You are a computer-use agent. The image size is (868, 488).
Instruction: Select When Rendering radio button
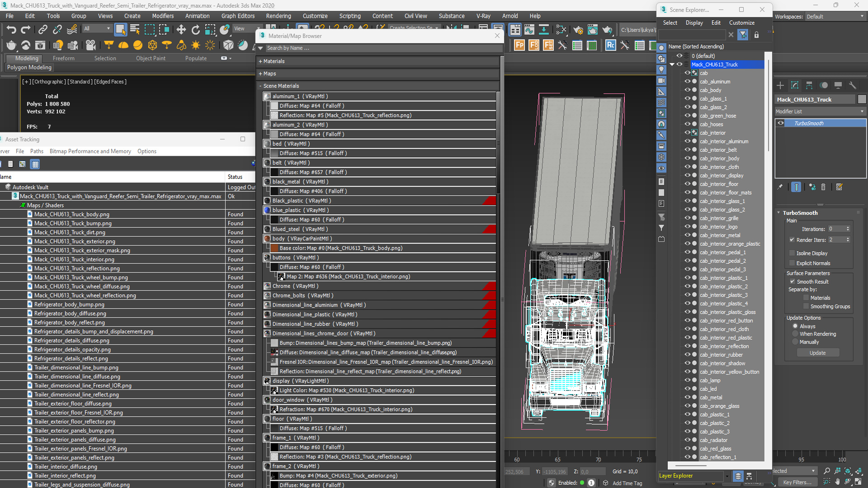tap(795, 334)
